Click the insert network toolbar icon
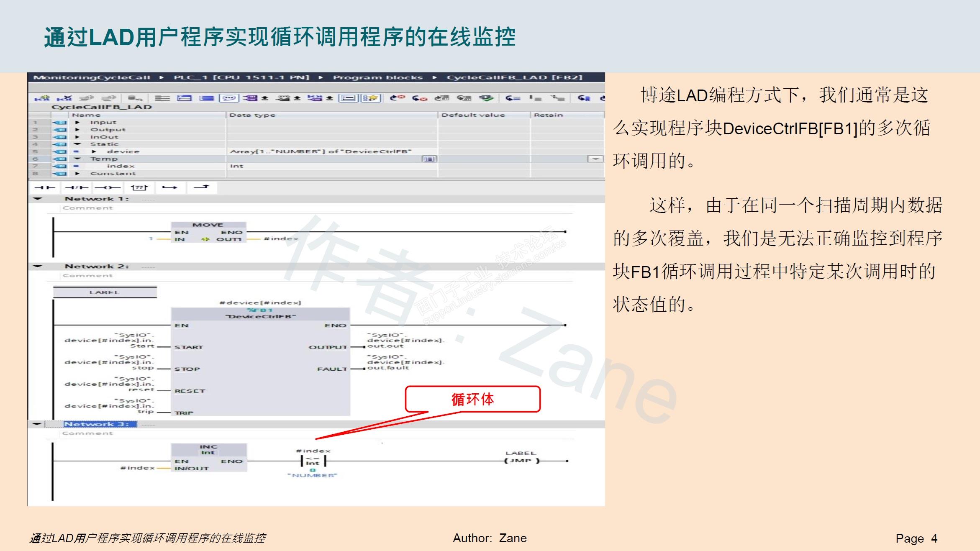Screen dimensions: 980x551 point(42,98)
